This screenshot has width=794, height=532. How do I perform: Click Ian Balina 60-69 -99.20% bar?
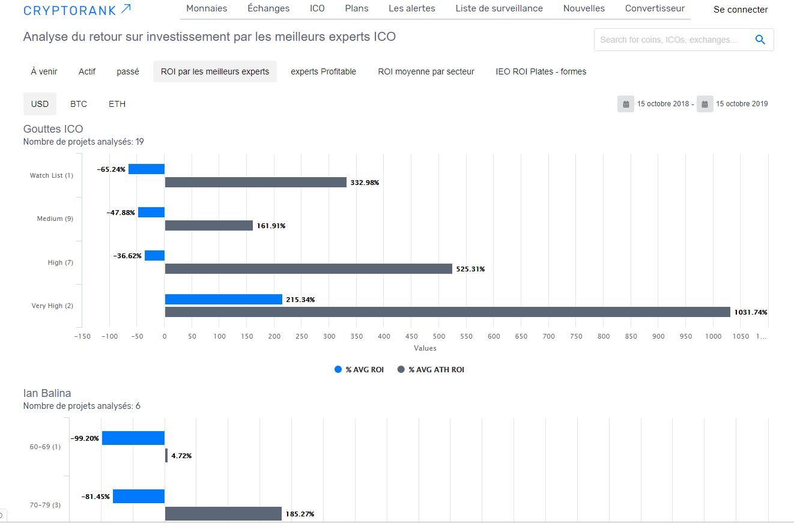(x=133, y=438)
